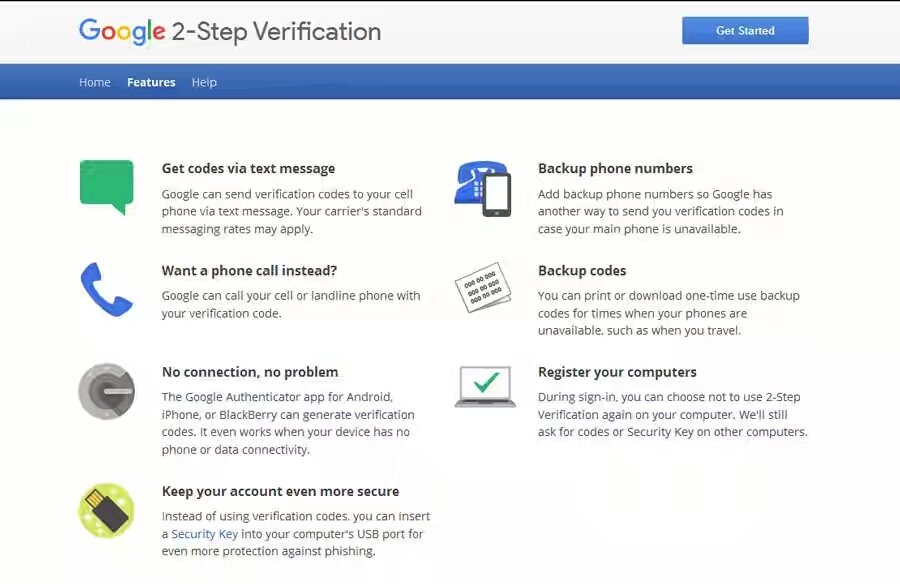This screenshot has width=900, height=584.
Task: Click the 'Get codes via text message' heading
Action: click(x=249, y=168)
